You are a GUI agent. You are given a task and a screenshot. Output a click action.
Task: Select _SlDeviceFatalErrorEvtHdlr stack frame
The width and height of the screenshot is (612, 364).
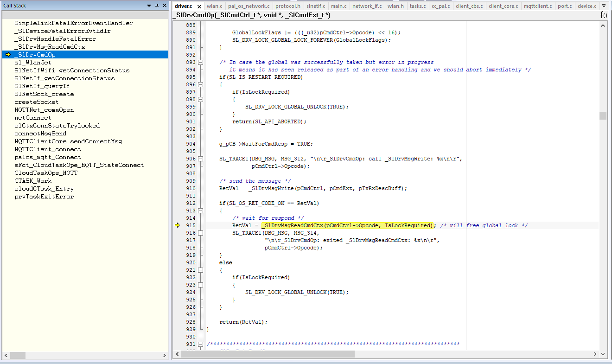[x=63, y=31]
